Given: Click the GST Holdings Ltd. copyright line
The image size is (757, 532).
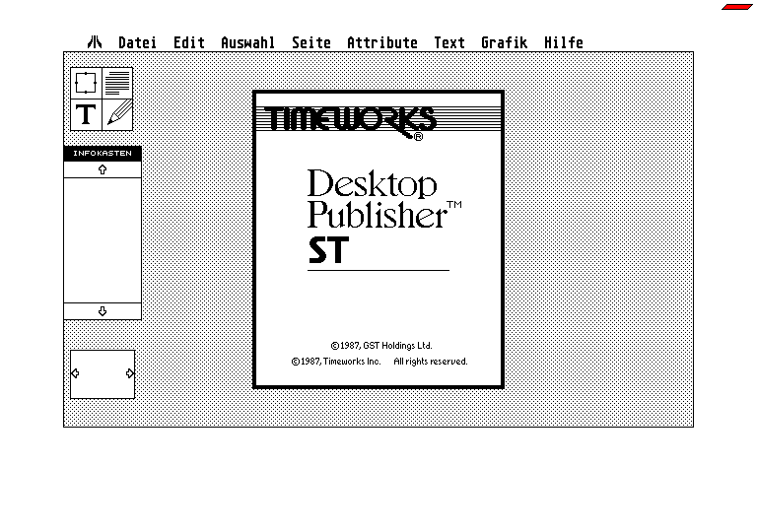Looking at the screenshot, I should click(x=381, y=346).
